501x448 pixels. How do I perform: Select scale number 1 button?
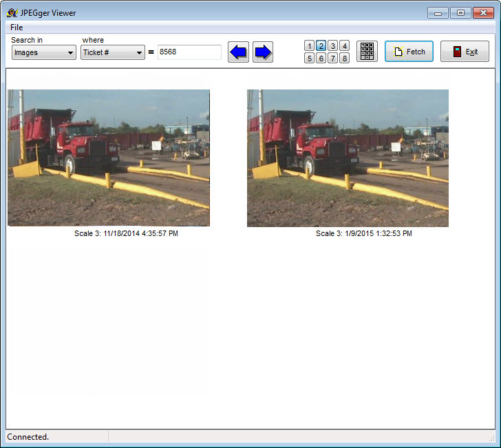(309, 46)
